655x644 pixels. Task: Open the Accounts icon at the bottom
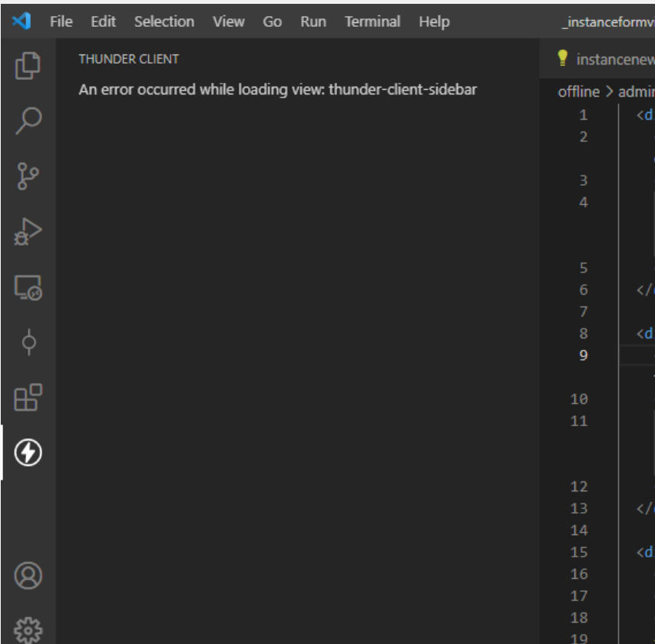point(28,574)
